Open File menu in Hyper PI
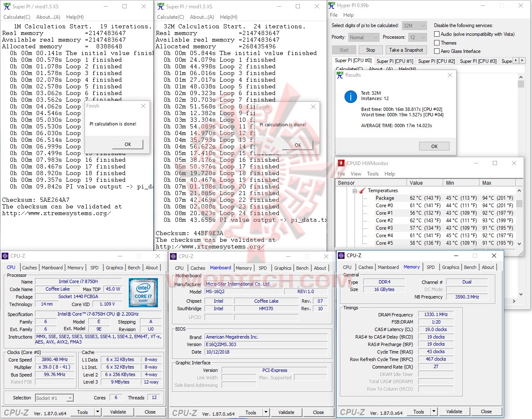The height and width of the screenshot is (419, 532). coord(334,15)
